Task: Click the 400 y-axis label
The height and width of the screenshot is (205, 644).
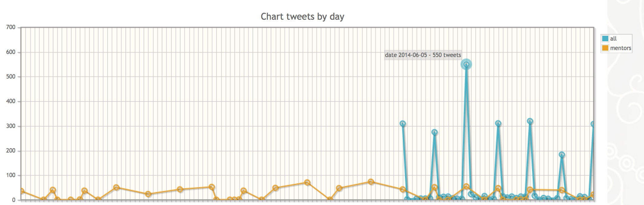Action: coord(11,101)
